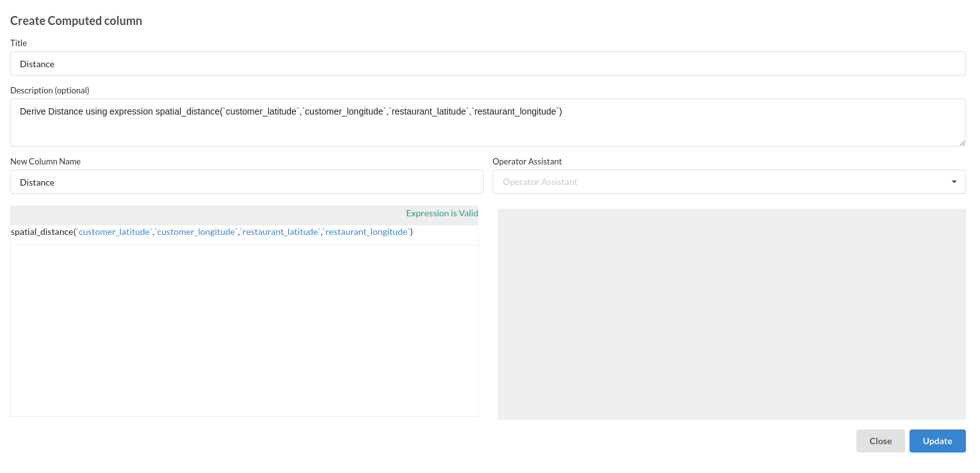This screenshot has width=980, height=473.
Task: Click the 'Operator Assistant' label above the dropdown
Action: 527,161
